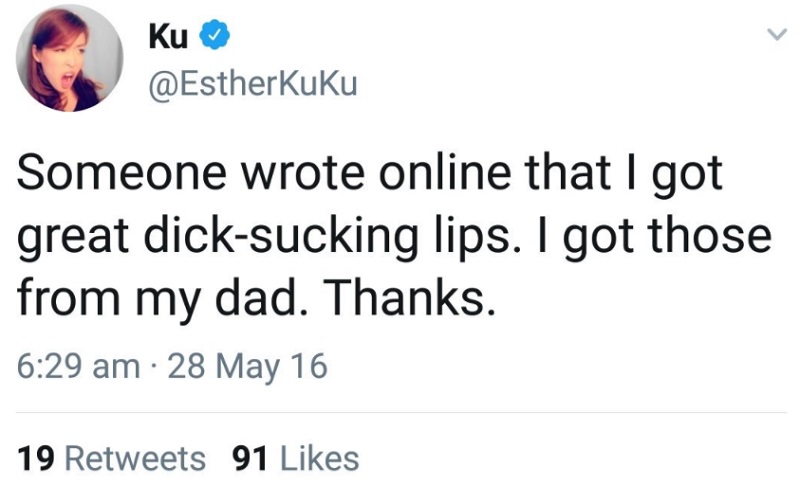Click the bold number 19
The width and height of the screenshot is (800, 484).
(36, 458)
